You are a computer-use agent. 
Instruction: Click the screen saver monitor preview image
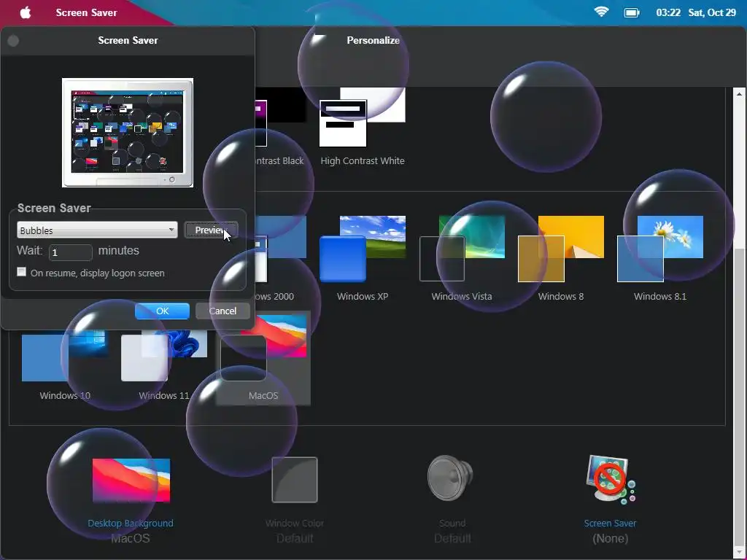click(128, 133)
